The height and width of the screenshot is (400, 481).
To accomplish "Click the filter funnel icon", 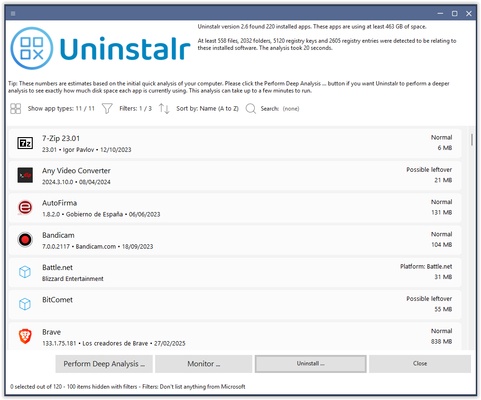I will tap(107, 109).
